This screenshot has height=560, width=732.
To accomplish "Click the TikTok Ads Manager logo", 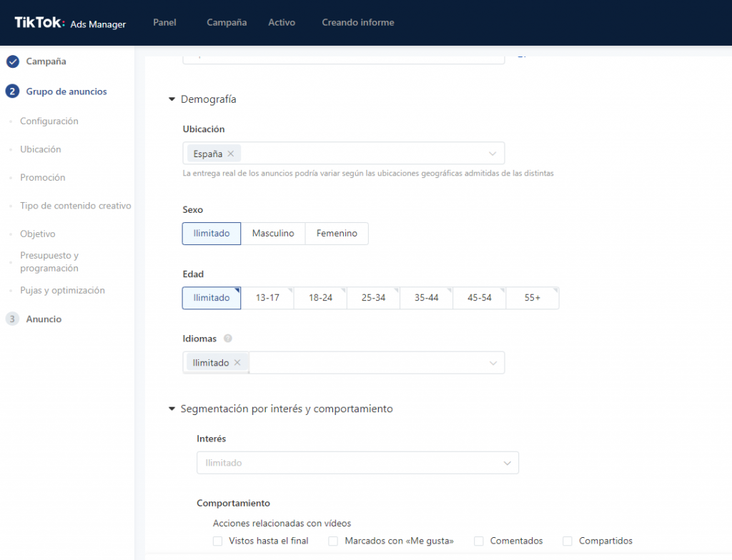I will tap(70, 23).
